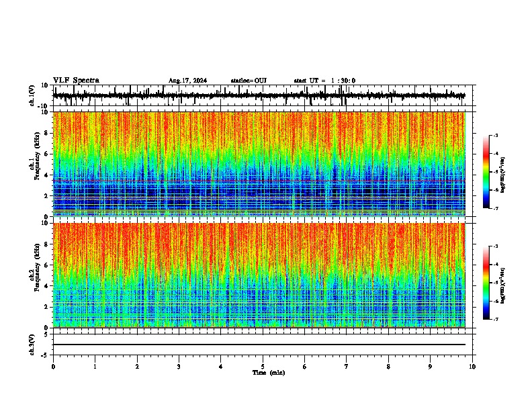Click time axis tick label "6"

tap(304, 367)
